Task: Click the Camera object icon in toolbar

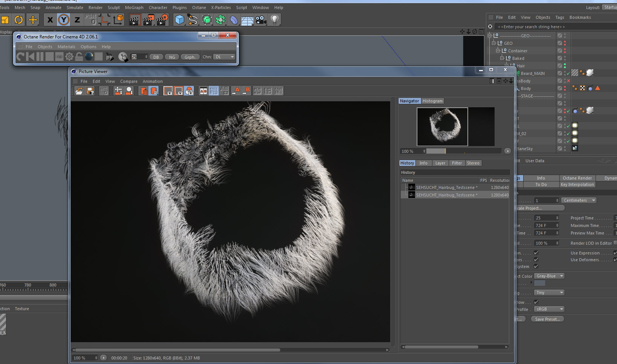Action: point(261,20)
